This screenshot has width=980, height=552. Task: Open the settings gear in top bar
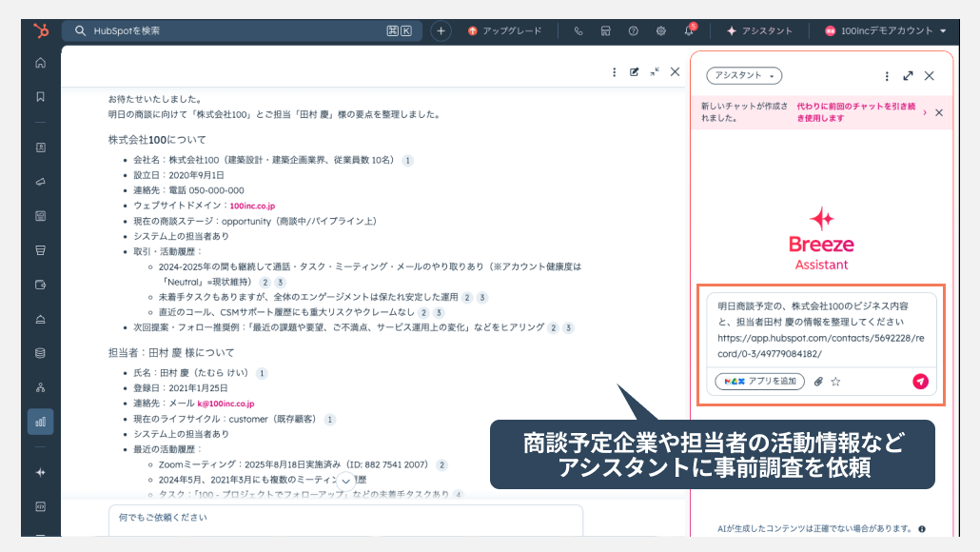click(660, 30)
